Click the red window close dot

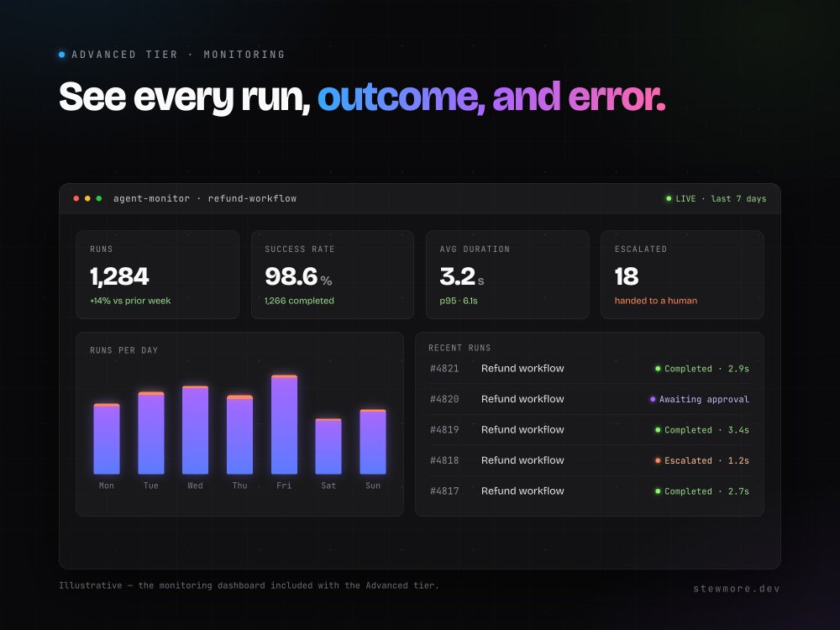click(x=76, y=199)
